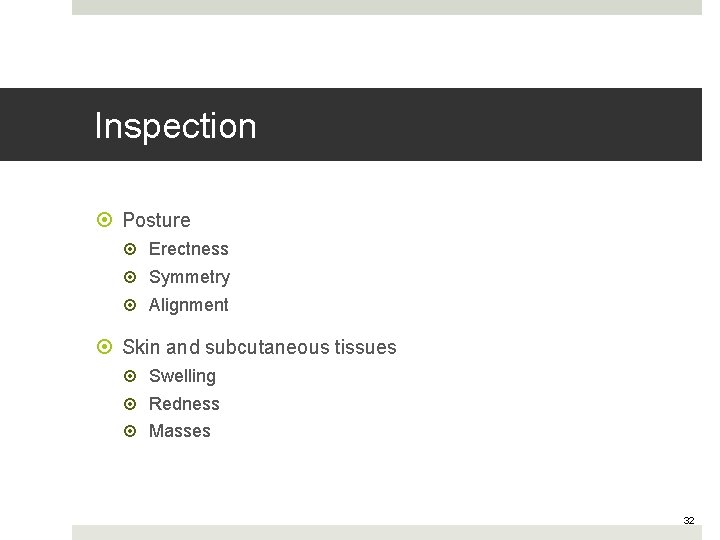Select the Posture heading text

click(157, 220)
